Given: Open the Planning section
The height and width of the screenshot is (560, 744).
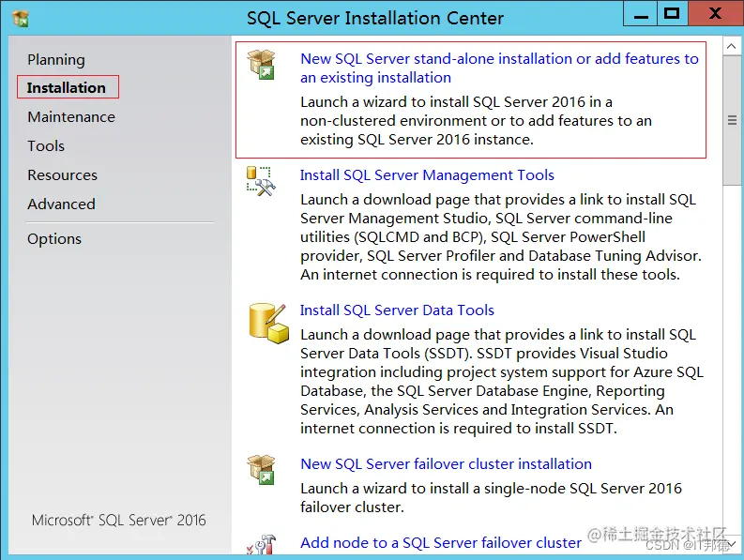Looking at the screenshot, I should coord(56,60).
